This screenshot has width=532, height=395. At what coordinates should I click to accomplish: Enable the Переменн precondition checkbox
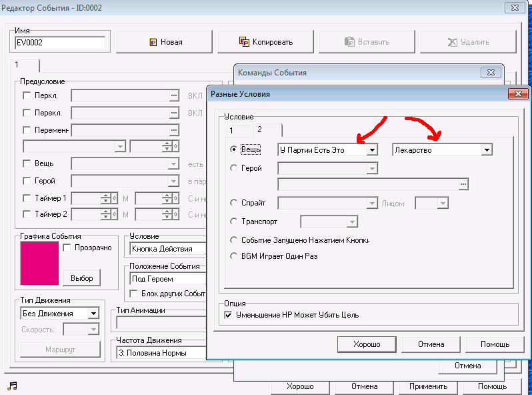tap(27, 130)
